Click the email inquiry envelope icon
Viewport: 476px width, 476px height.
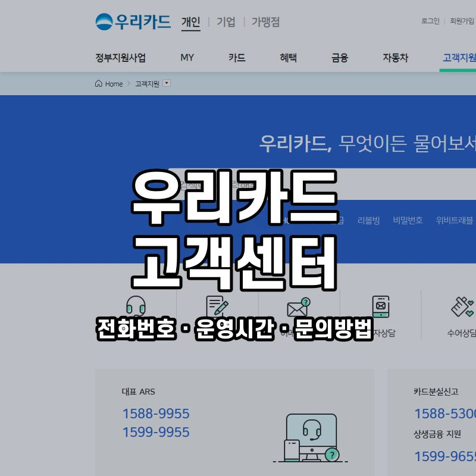[x=299, y=307]
